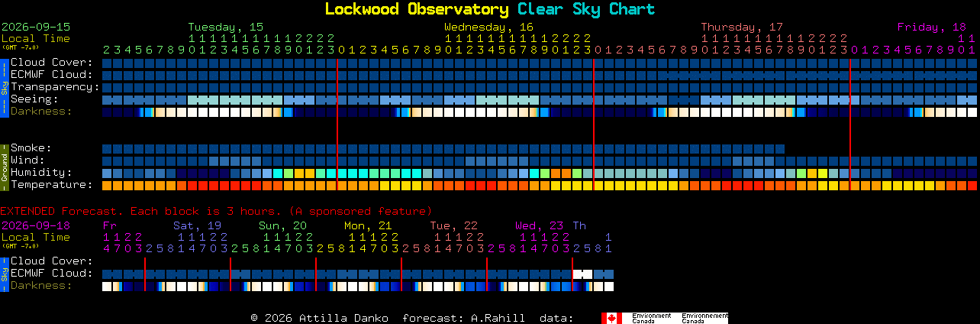Click the Attilla Danko copyright text

[x=319, y=317]
